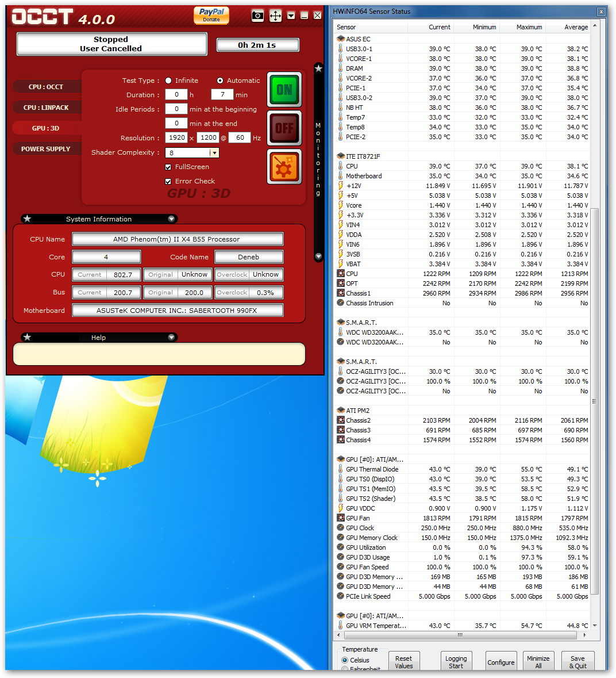This screenshot has width=616, height=678.
Task: Click the OCCT move window crosshair icon
Action: tap(275, 16)
